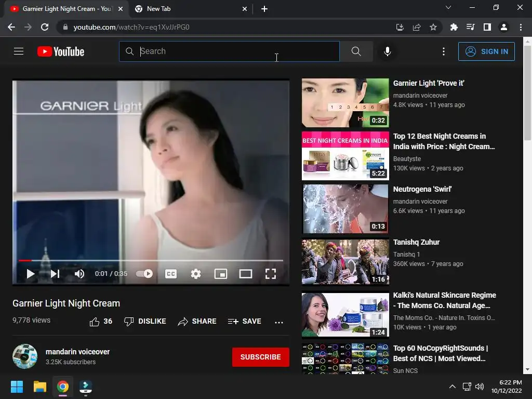Toggle the autoplay switch
Screen dimensions: 532x399
(144, 273)
